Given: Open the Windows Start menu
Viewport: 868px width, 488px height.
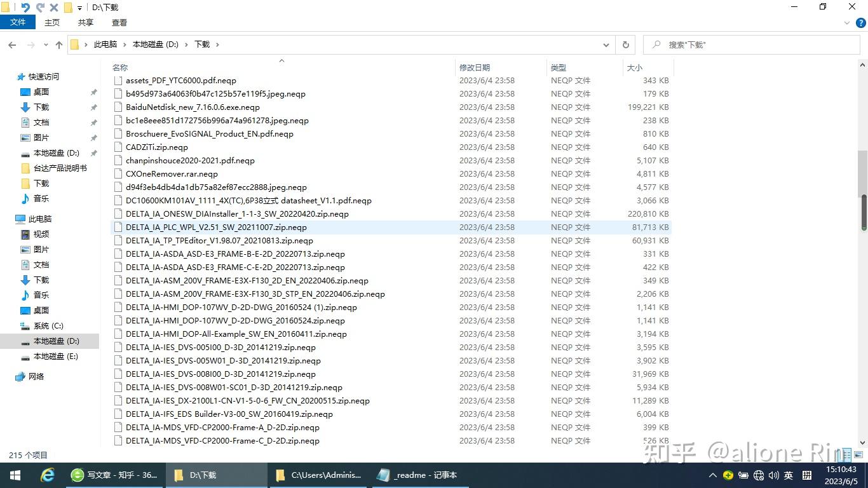Looking at the screenshot, I should [15, 475].
